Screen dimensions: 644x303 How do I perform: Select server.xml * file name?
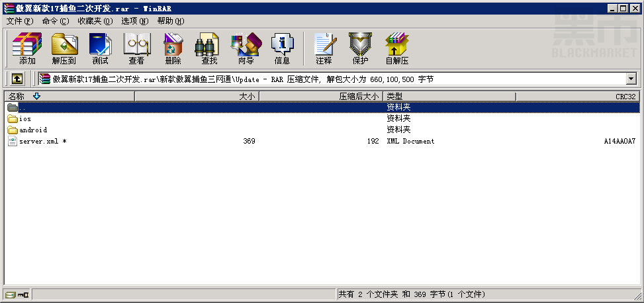(43, 141)
